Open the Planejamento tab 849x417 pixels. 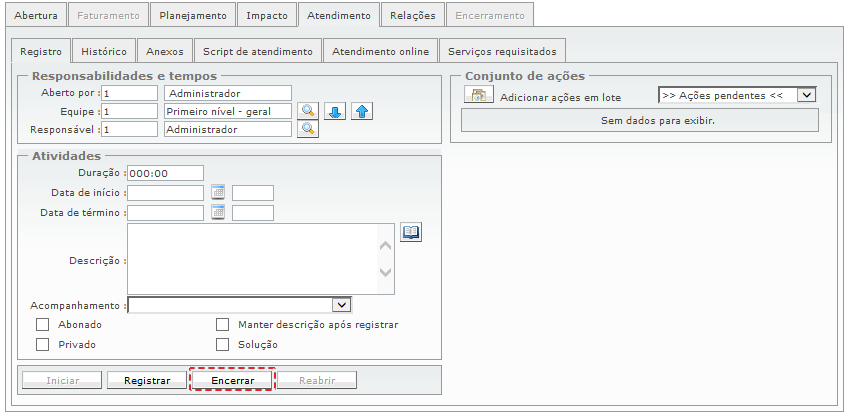pos(193,16)
